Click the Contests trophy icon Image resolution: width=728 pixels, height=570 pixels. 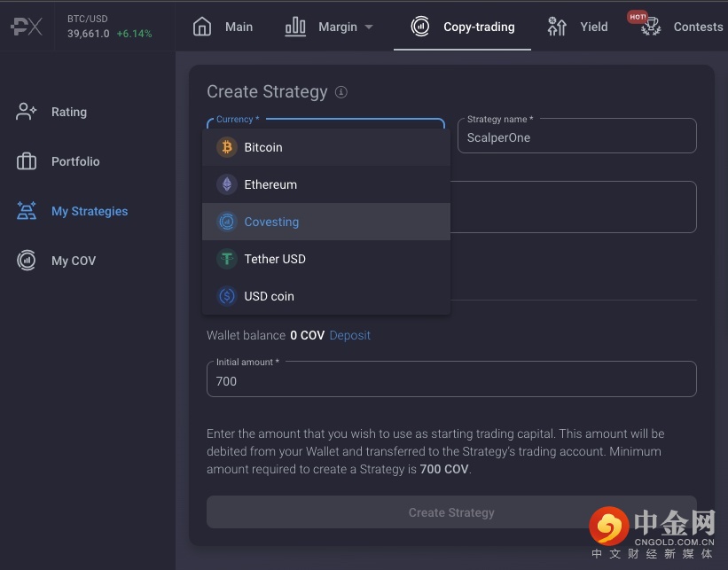click(651, 27)
